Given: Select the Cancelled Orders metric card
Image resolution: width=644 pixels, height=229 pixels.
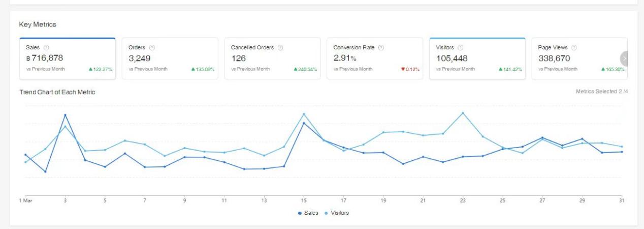Looking at the screenshot, I should (x=272, y=59).
